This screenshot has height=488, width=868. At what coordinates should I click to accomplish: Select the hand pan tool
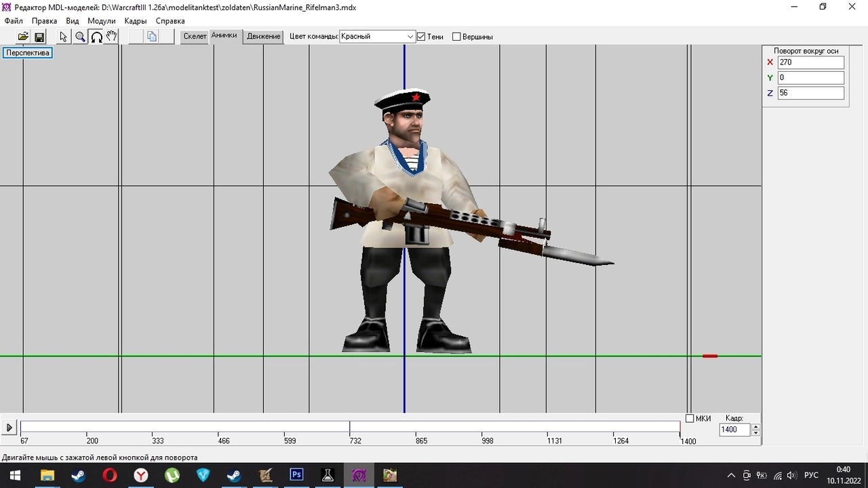(x=112, y=37)
